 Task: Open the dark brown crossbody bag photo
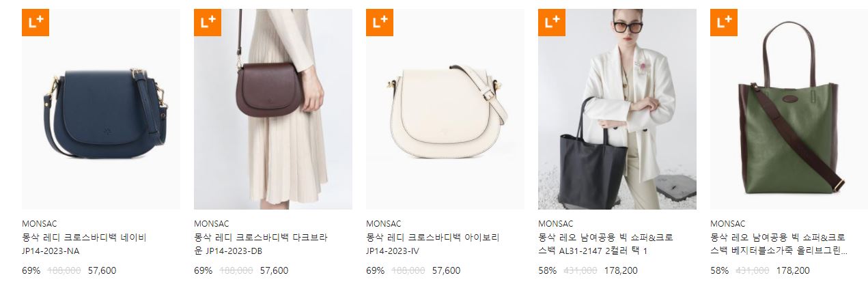click(273, 109)
